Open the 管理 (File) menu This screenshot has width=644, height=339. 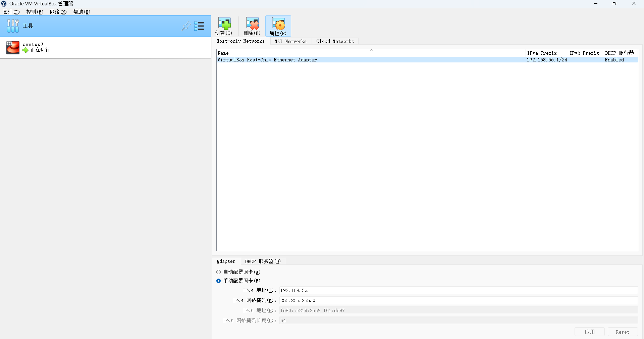click(11, 12)
